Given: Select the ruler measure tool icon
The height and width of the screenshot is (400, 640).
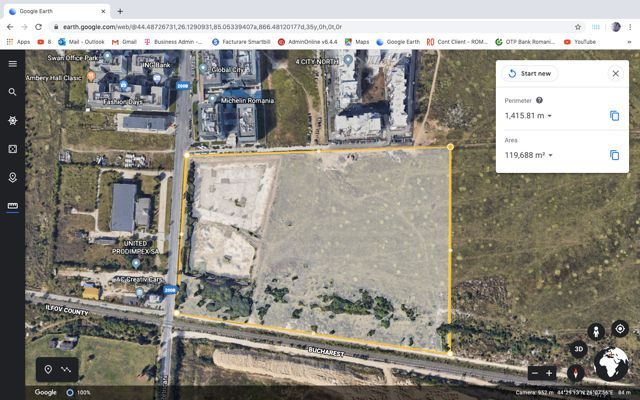Looking at the screenshot, I should 12,206.
